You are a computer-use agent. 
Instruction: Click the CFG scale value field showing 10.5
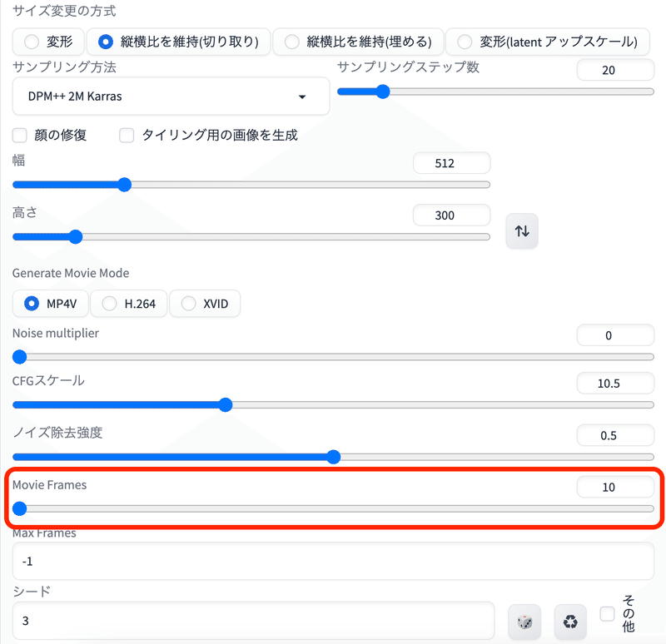(x=615, y=384)
